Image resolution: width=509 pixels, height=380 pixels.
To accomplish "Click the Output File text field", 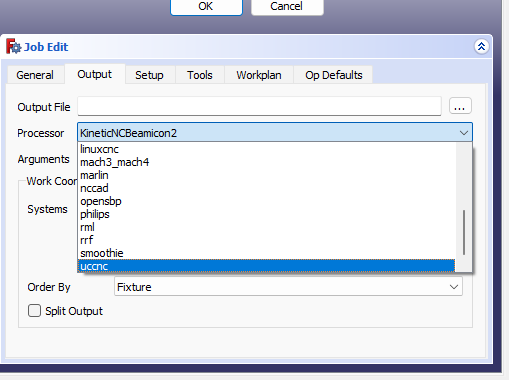I will [x=259, y=106].
